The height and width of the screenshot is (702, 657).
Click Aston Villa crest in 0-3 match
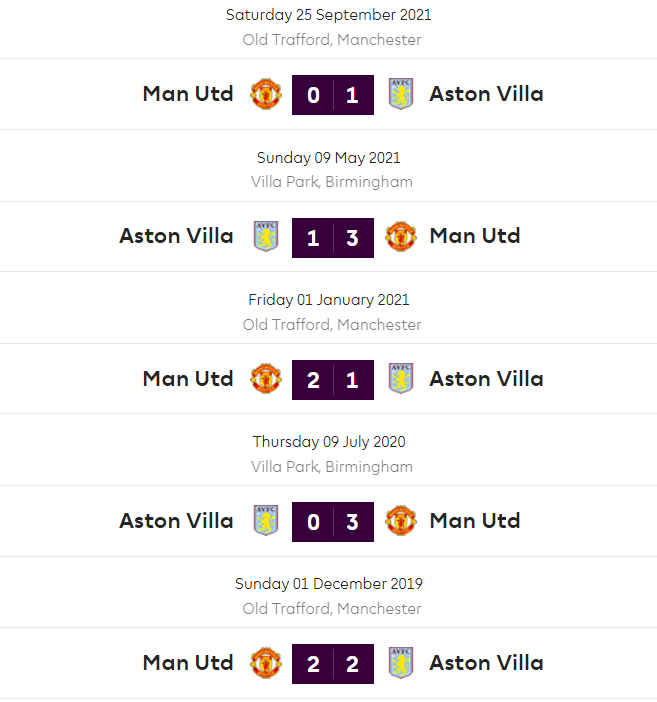coord(266,521)
